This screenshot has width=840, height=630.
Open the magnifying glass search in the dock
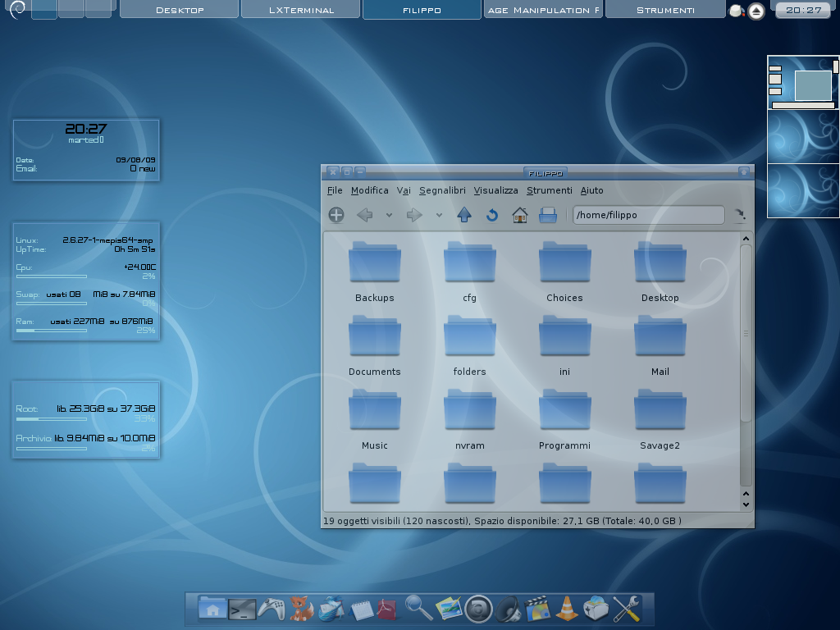tap(418, 608)
